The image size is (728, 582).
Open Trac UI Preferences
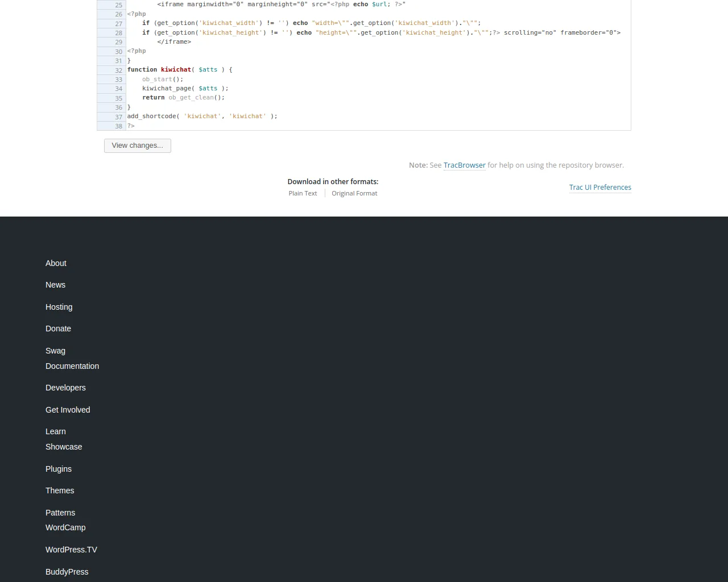(600, 188)
